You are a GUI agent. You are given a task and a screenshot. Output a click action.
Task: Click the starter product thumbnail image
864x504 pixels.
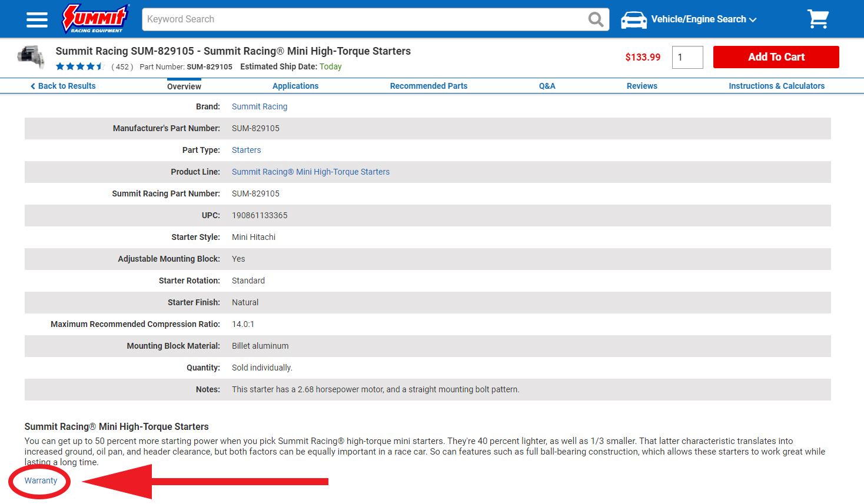click(x=31, y=57)
